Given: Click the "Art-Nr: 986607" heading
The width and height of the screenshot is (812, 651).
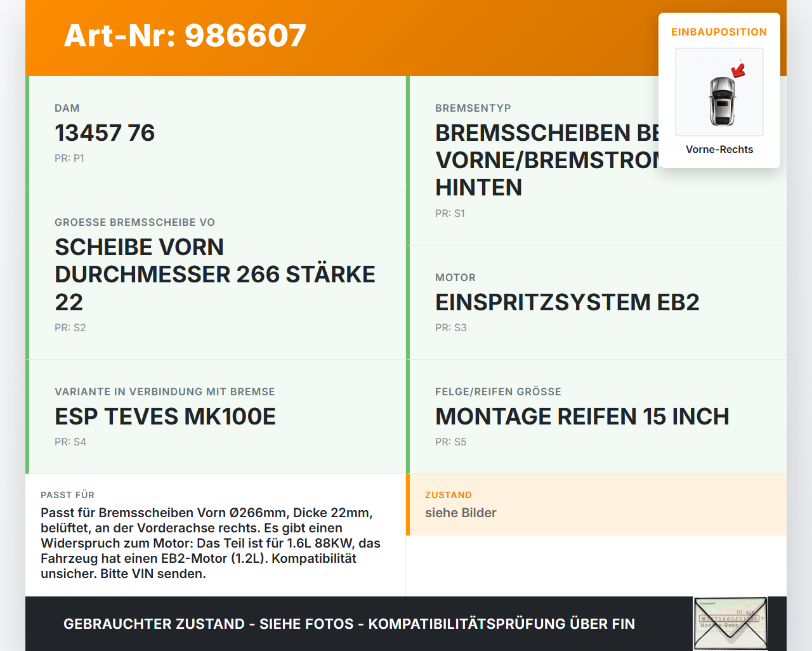Looking at the screenshot, I should coord(185,36).
